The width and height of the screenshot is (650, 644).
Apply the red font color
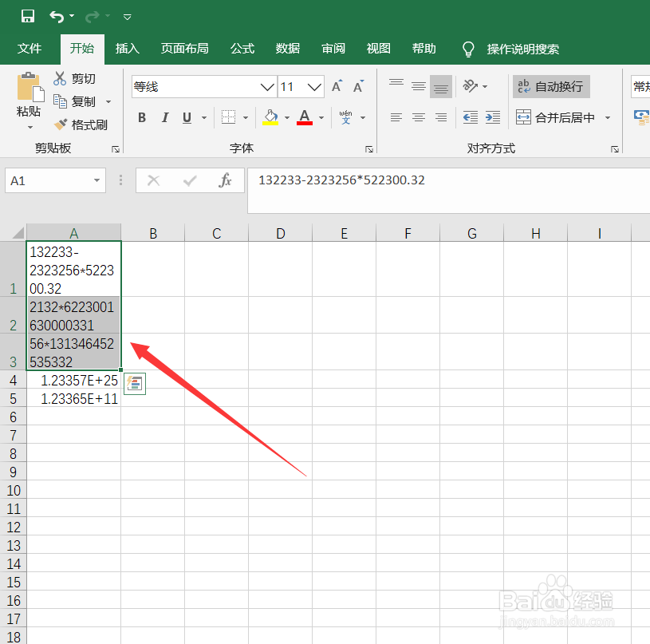pos(305,117)
